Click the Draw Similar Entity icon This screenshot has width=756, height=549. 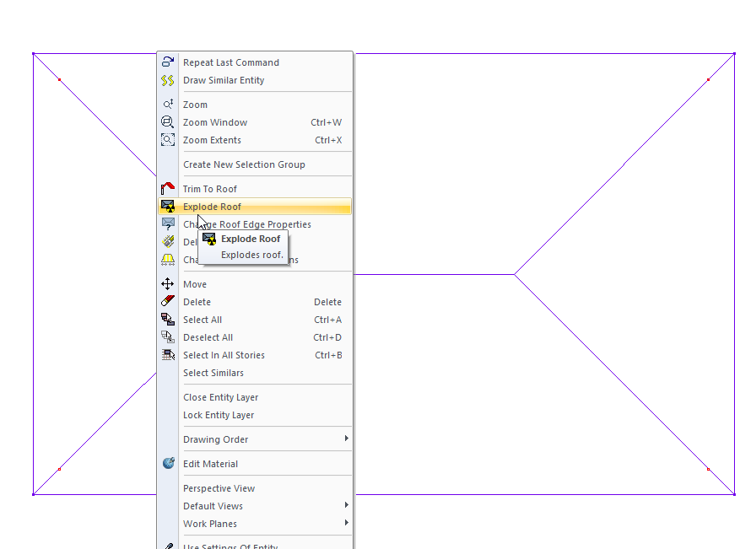pos(168,80)
